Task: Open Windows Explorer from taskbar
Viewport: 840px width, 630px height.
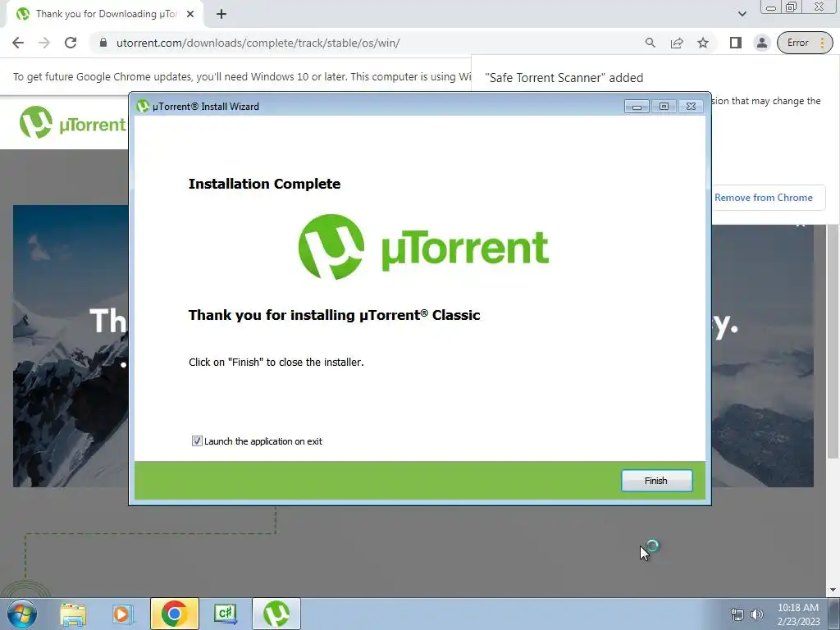Action: tap(73, 614)
